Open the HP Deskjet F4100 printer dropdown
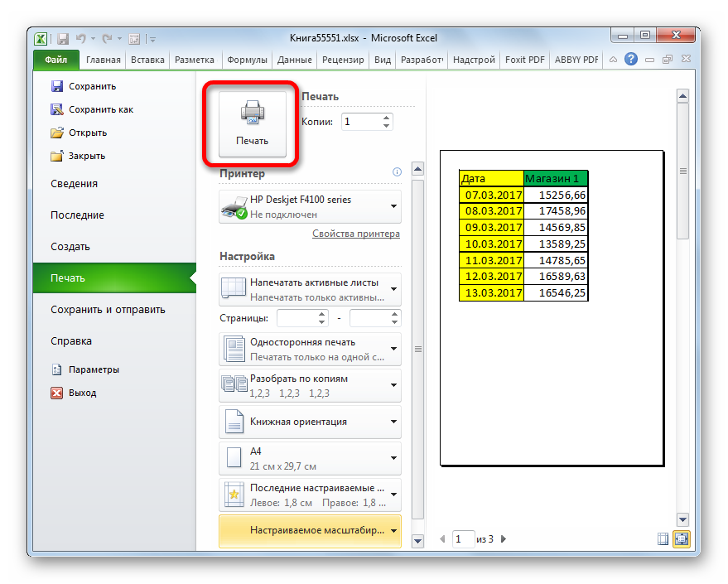Viewport: 728px width, 584px height. tap(310, 206)
